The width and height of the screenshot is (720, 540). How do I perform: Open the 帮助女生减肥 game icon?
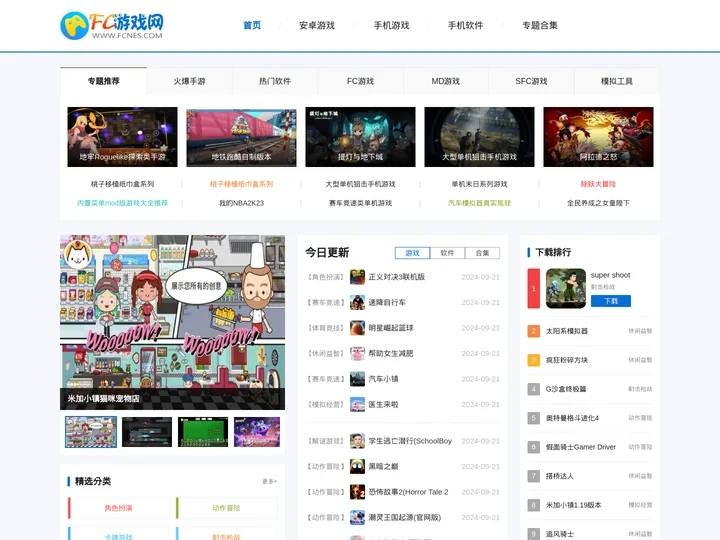(357, 354)
